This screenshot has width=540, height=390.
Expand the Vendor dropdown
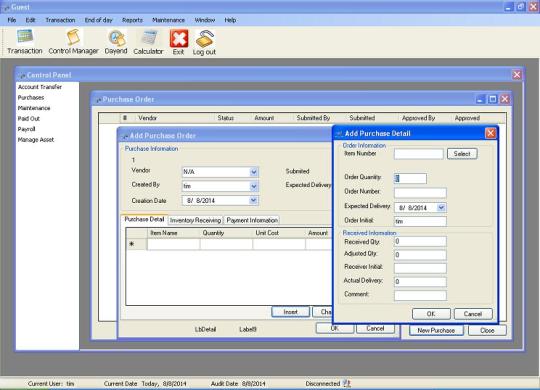coord(253,172)
